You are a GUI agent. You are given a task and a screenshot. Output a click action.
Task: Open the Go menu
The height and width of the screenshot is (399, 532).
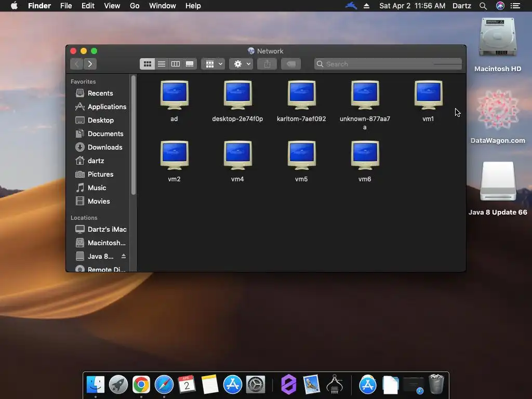(135, 6)
